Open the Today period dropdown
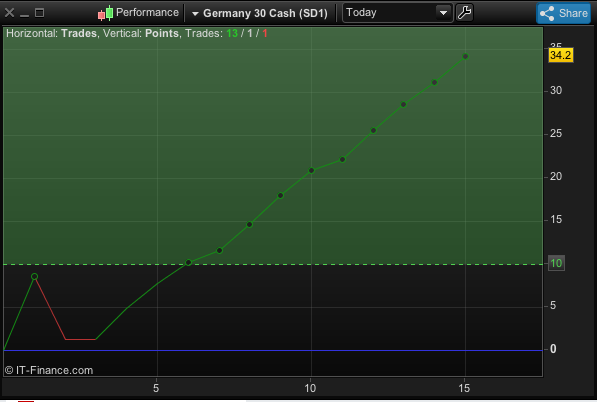This screenshot has height=402, width=597. click(x=397, y=13)
